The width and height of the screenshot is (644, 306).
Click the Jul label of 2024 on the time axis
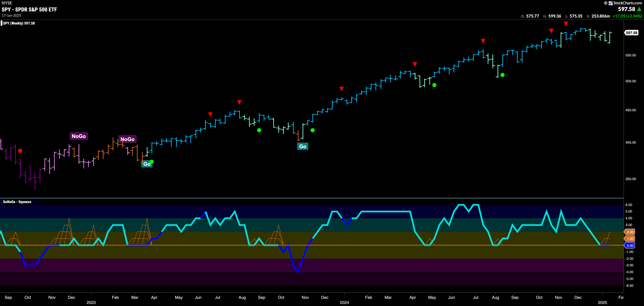[x=476, y=297]
